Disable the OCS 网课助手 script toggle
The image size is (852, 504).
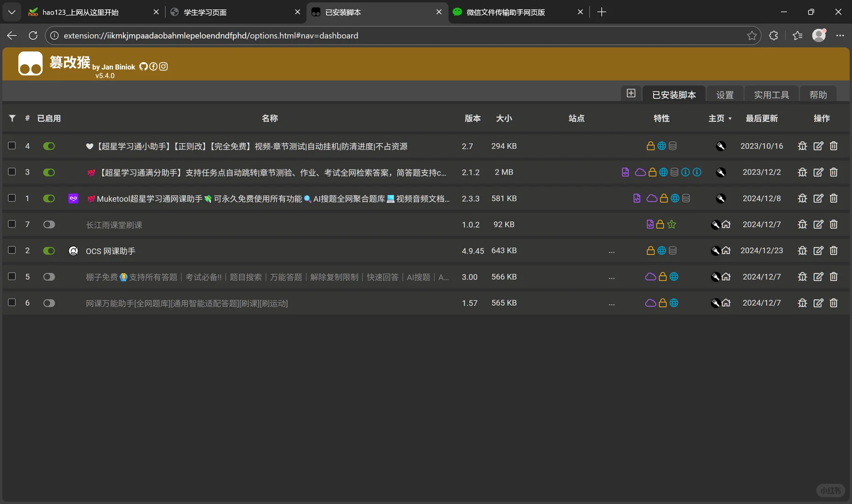pos(49,251)
